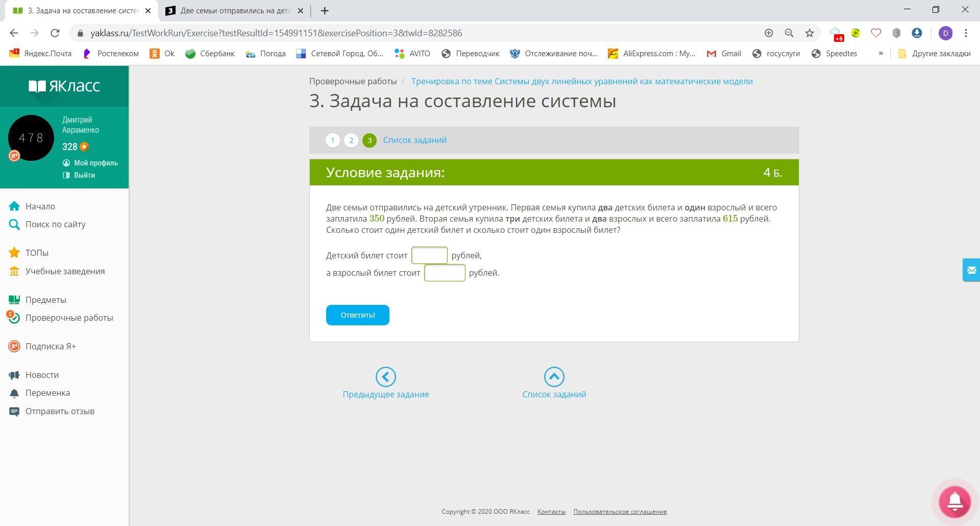Open Переменка section

click(x=39, y=393)
